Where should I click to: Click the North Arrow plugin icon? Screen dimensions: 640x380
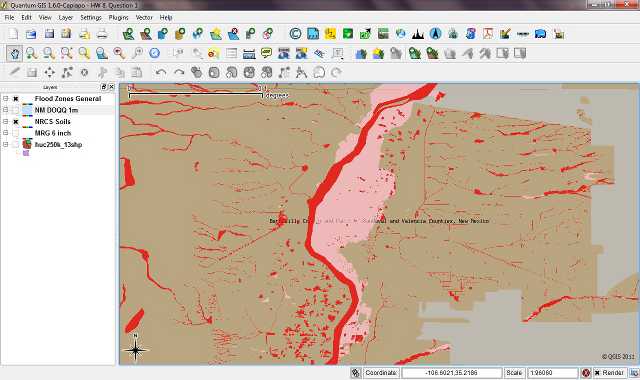(x=436, y=34)
